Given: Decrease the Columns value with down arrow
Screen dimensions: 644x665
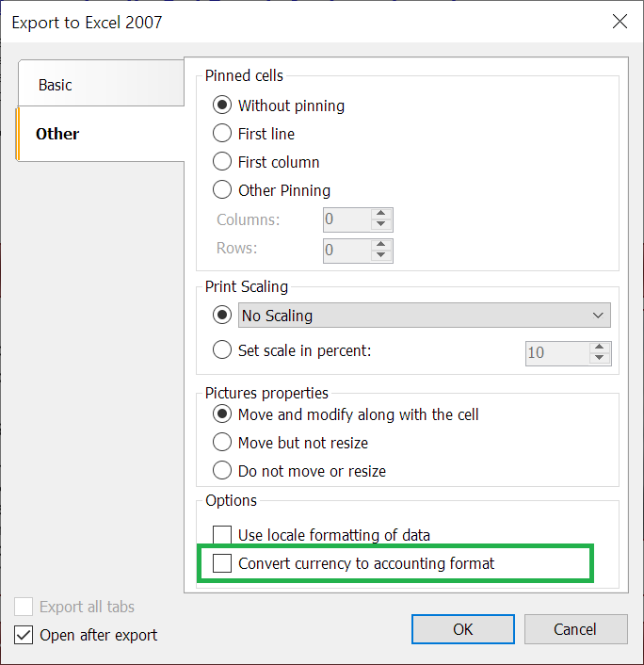Looking at the screenshot, I should point(381,225).
